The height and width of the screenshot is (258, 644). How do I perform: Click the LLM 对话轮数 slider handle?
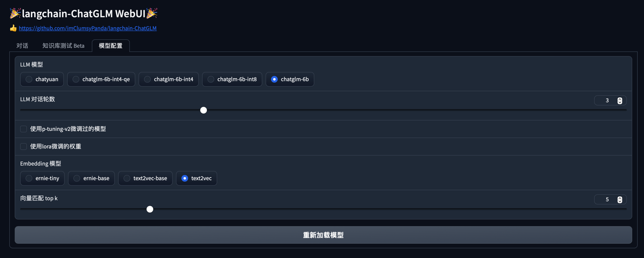pos(204,110)
